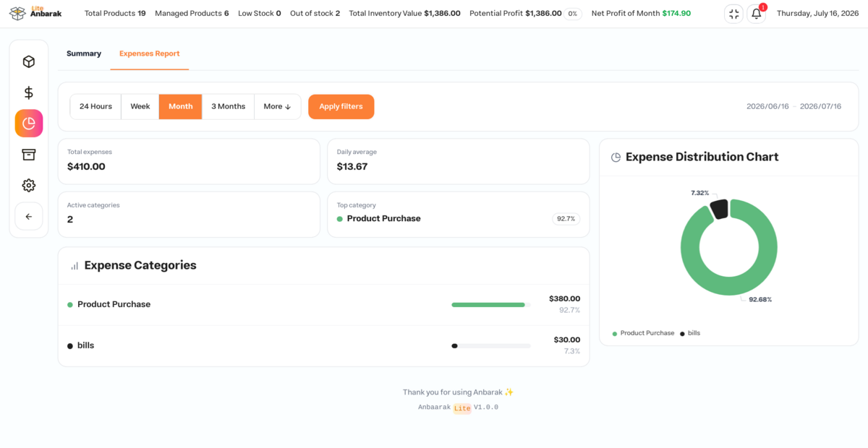Viewport: 868px width, 448px height.
Task: Click the Managed Products 6 stat
Action: pos(192,14)
